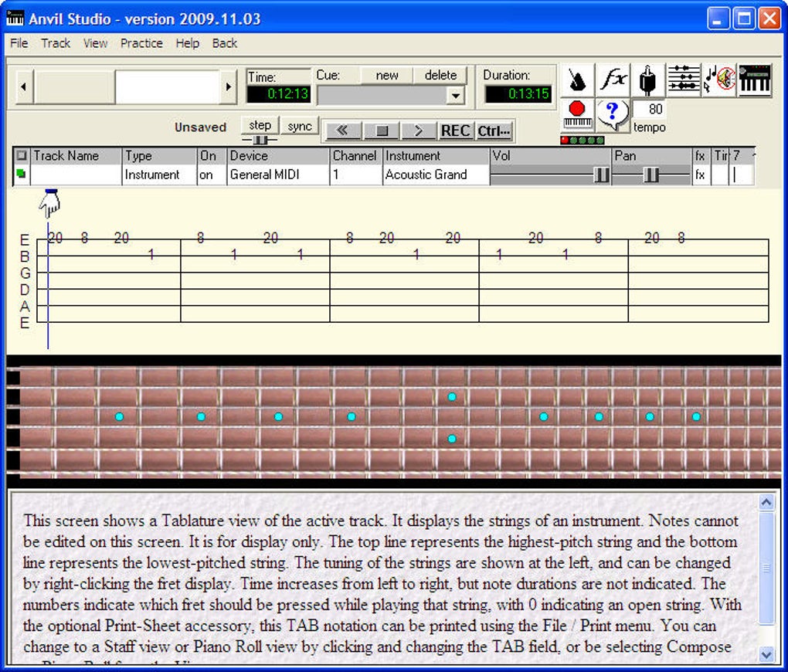Click the help text scrollbar thumb
The width and height of the screenshot is (788, 672).
point(766,568)
